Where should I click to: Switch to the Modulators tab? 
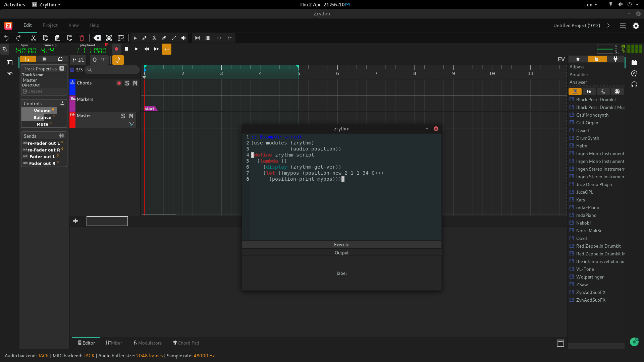tap(148, 343)
